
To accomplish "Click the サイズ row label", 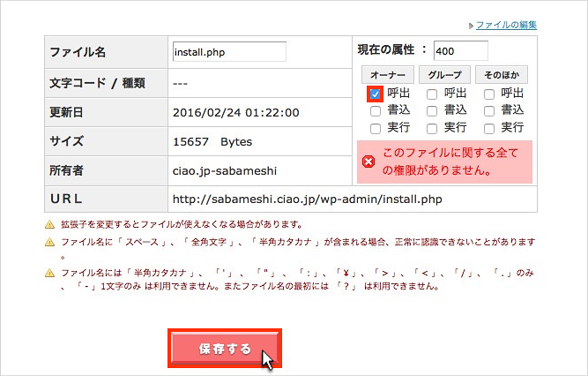I will (x=66, y=141).
